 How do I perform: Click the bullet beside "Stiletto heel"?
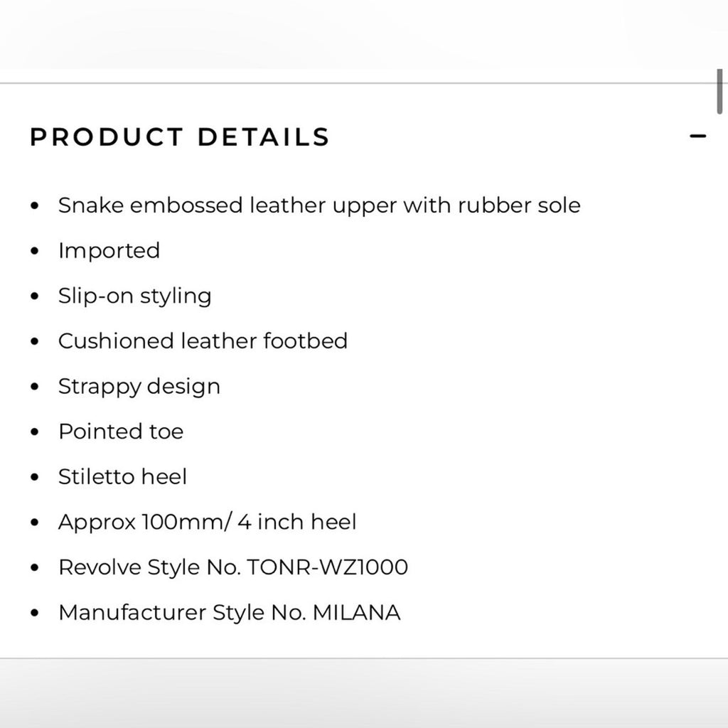35,477
